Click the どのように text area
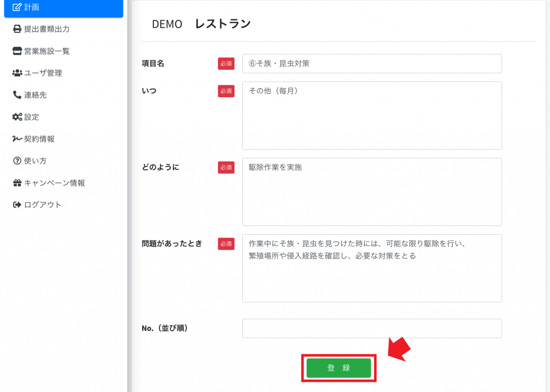The width and height of the screenshot is (550, 392). coord(372,192)
